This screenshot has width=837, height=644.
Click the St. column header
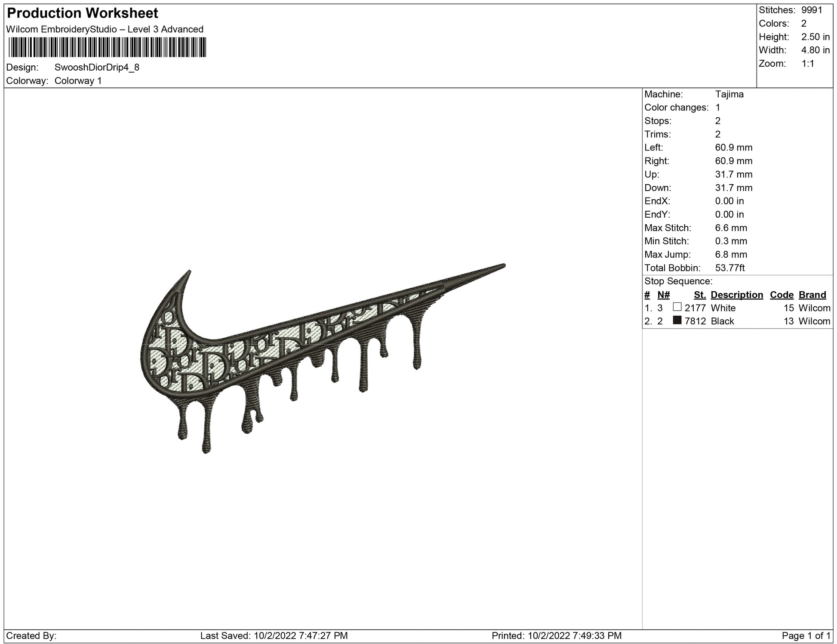[x=700, y=295]
